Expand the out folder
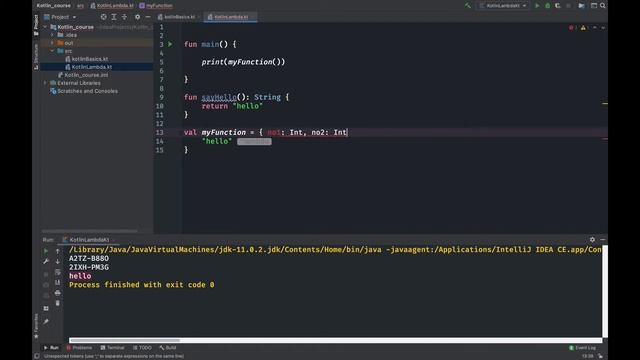 [52, 43]
